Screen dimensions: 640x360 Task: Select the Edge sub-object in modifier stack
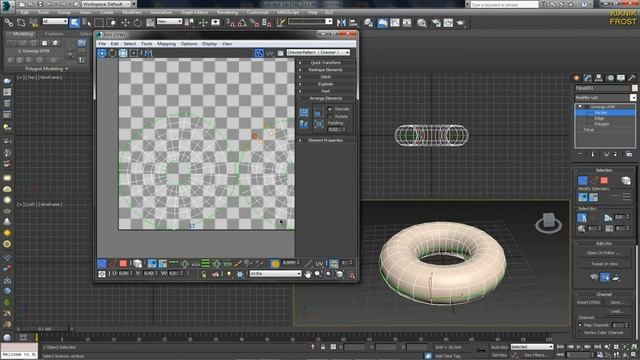point(600,118)
